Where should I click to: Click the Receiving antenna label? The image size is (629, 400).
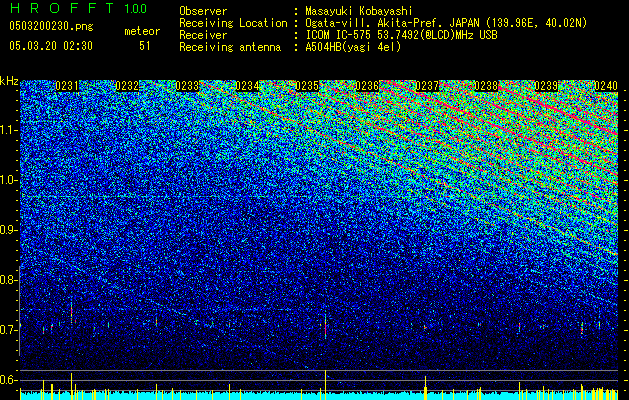pyautogui.click(x=230, y=47)
